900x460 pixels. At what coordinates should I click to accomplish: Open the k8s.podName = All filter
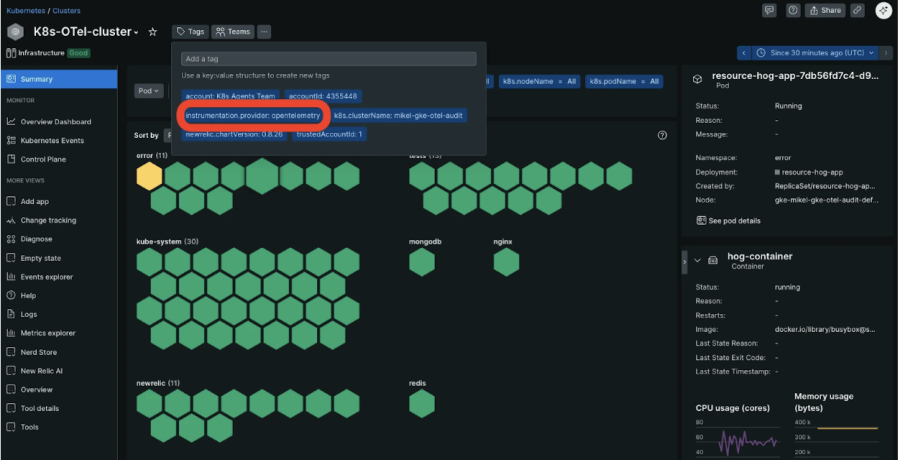click(x=624, y=82)
